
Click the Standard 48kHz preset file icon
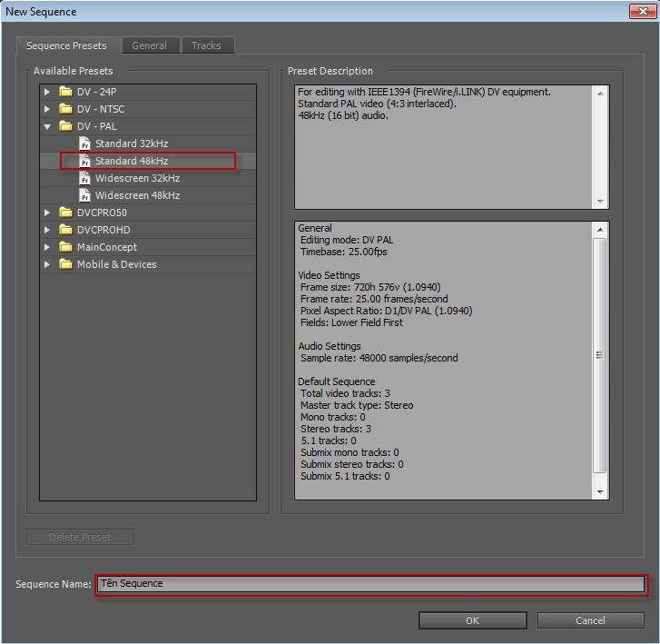[84, 161]
